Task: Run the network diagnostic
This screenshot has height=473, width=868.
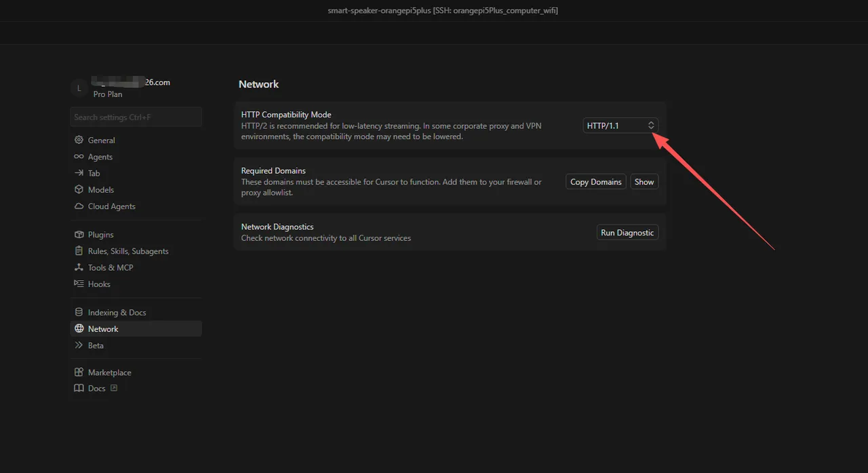Action: (x=627, y=233)
